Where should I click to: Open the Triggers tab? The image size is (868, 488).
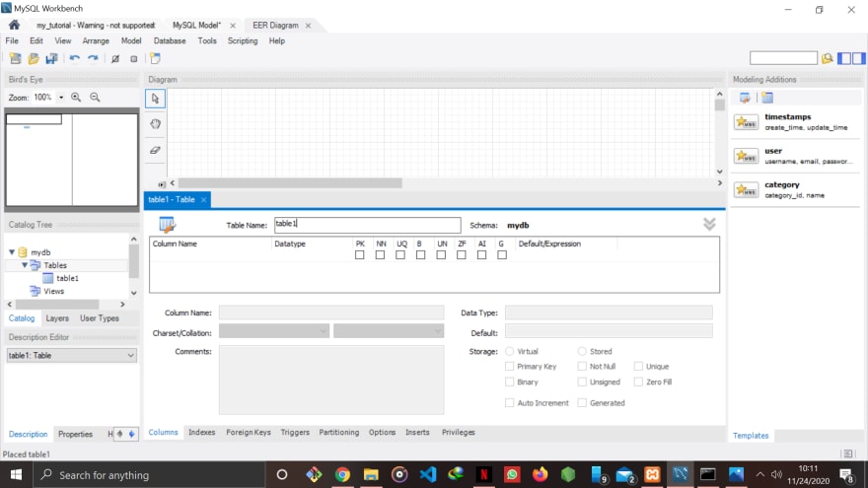click(x=295, y=432)
